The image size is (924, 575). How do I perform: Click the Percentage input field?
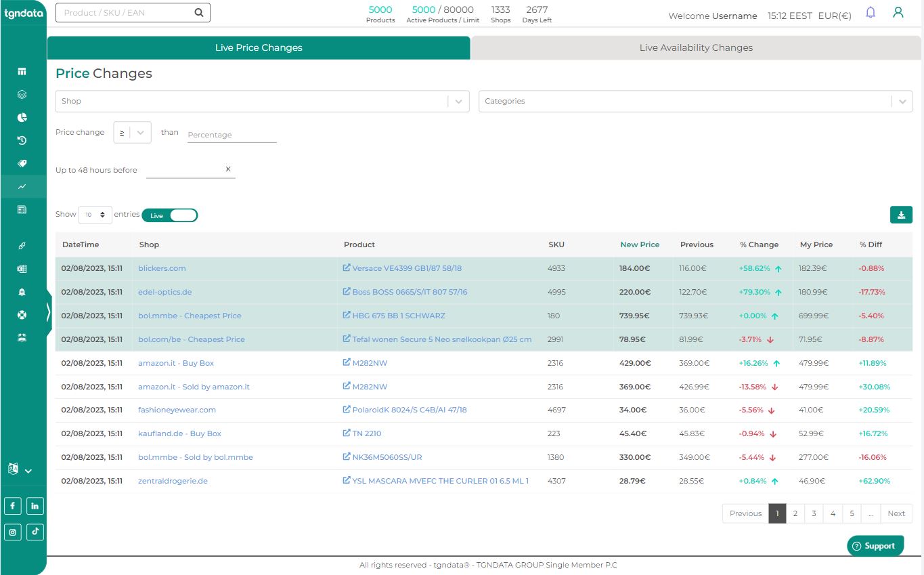[232, 135]
